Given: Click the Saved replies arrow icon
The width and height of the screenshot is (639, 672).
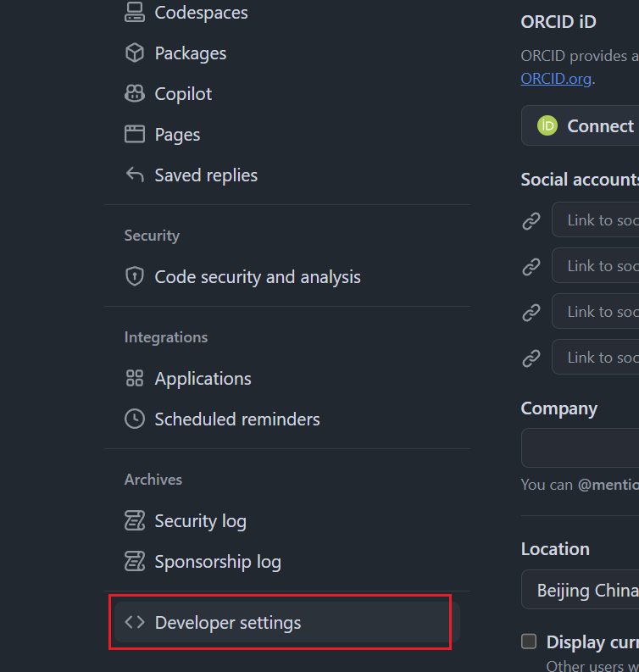Looking at the screenshot, I should [135, 175].
